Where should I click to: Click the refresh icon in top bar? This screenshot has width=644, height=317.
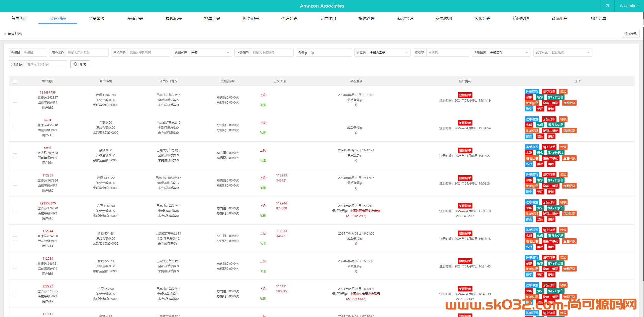pos(607,6)
